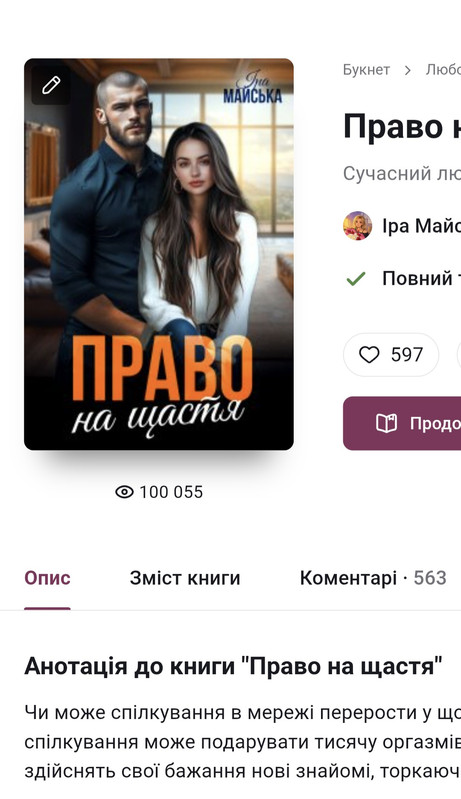Click the open-book icon in purple button
The width and height of the screenshot is (461, 799).
click(386, 423)
